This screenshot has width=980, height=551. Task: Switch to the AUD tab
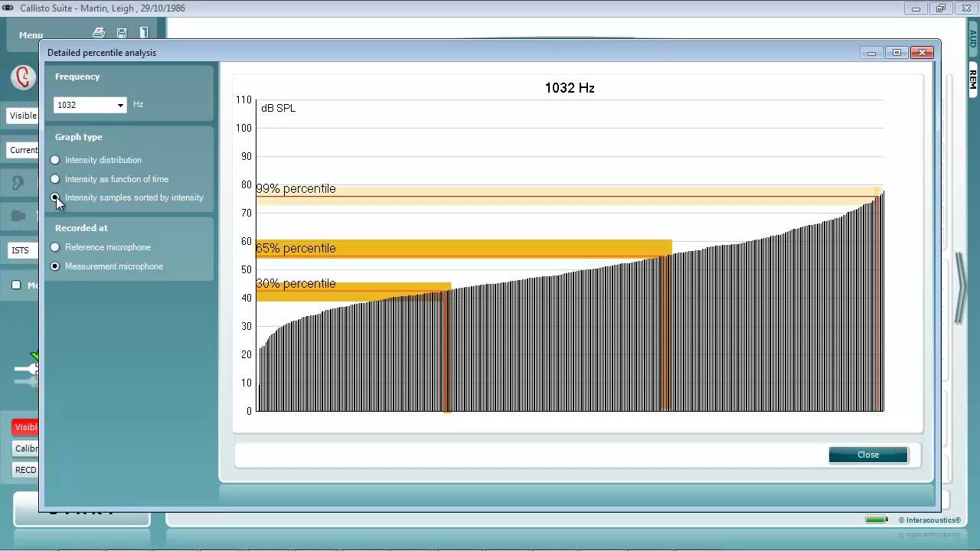pos(972,39)
